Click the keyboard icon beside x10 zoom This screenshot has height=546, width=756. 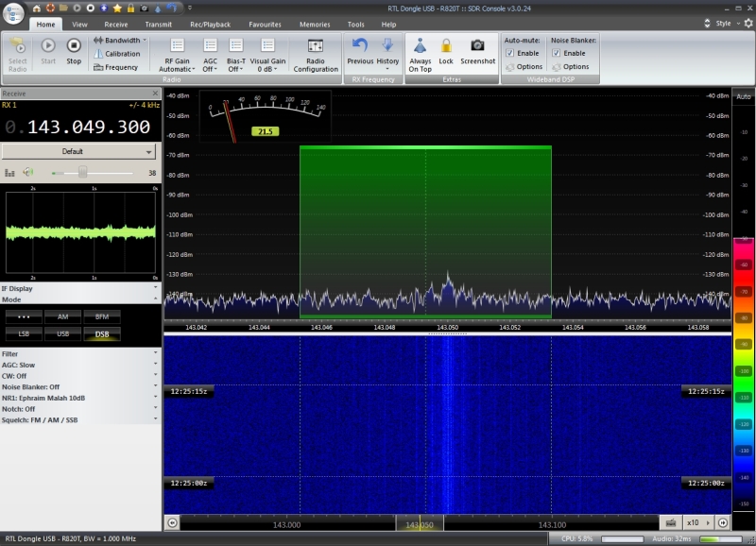pos(671,523)
